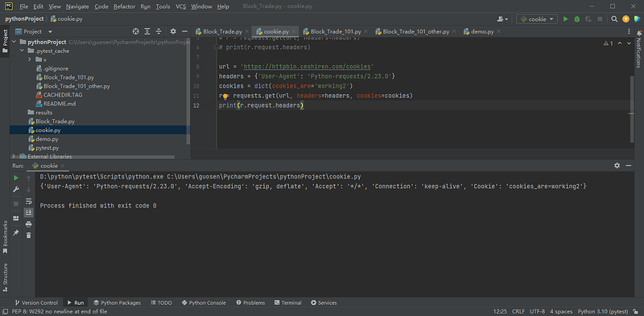Open the Tools menu
The height and width of the screenshot is (316, 644).
coord(163,6)
